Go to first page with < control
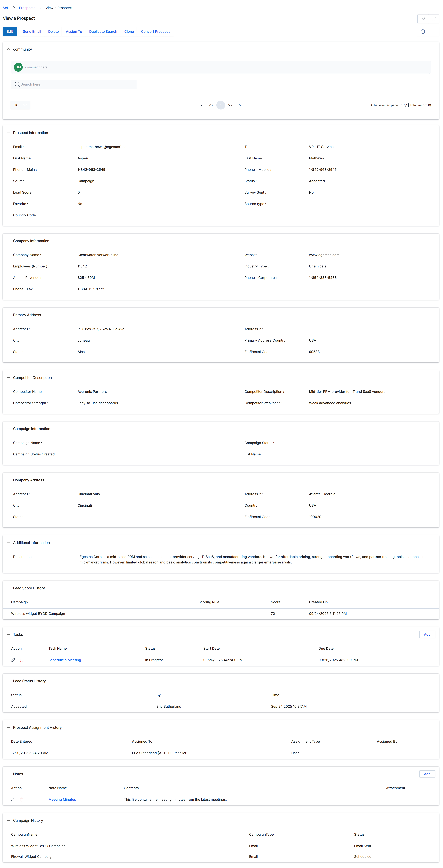This screenshot has width=443, height=868. (202, 105)
